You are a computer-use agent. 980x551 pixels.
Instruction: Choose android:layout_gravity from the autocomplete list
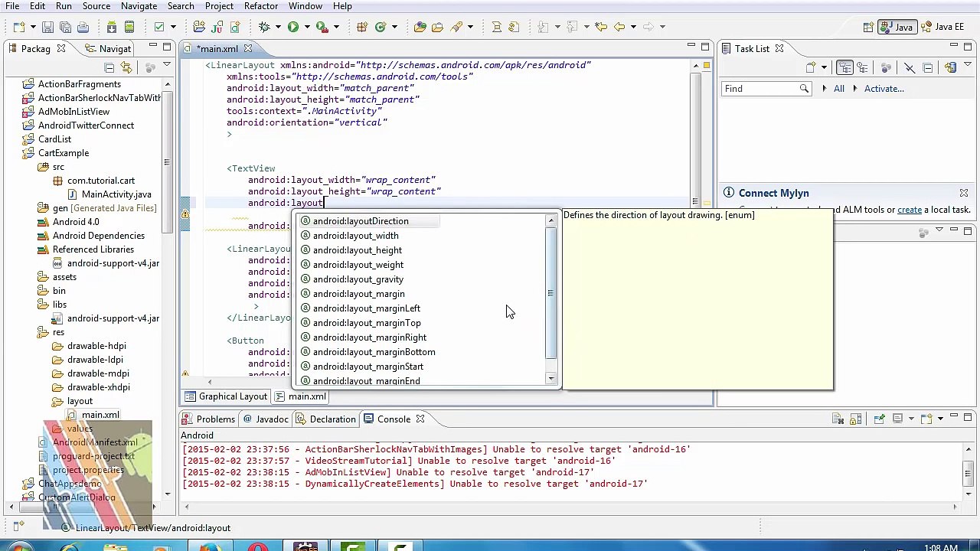358,279
